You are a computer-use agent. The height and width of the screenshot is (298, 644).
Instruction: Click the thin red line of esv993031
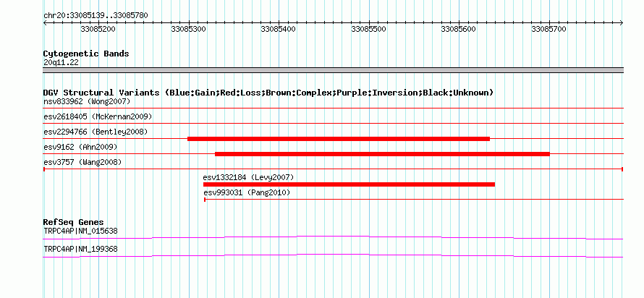(414, 200)
